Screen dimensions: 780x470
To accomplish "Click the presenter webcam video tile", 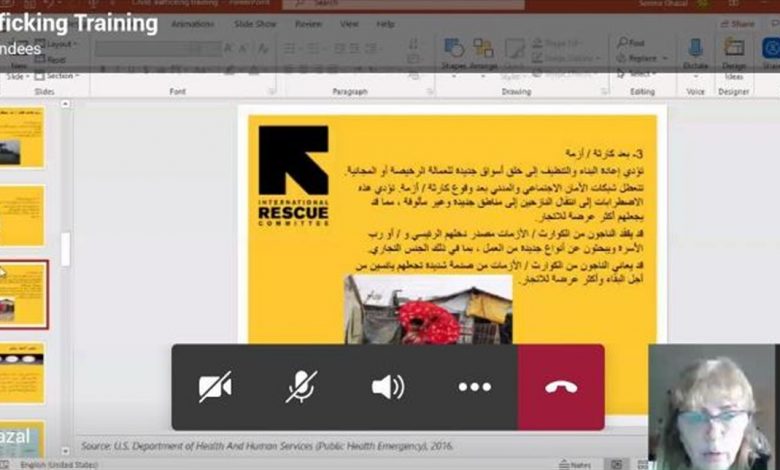I will (x=714, y=407).
